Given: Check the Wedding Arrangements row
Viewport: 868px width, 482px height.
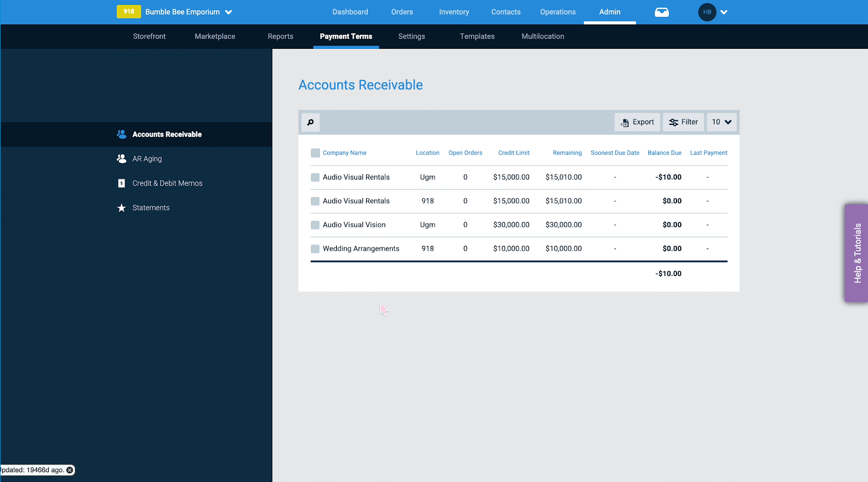Looking at the screenshot, I should (x=315, y=249).
